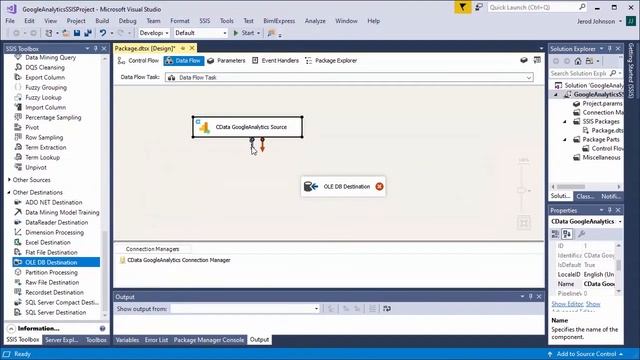
Task: Click the canvas zoom slider handle
Action: [x=522, y=190]
